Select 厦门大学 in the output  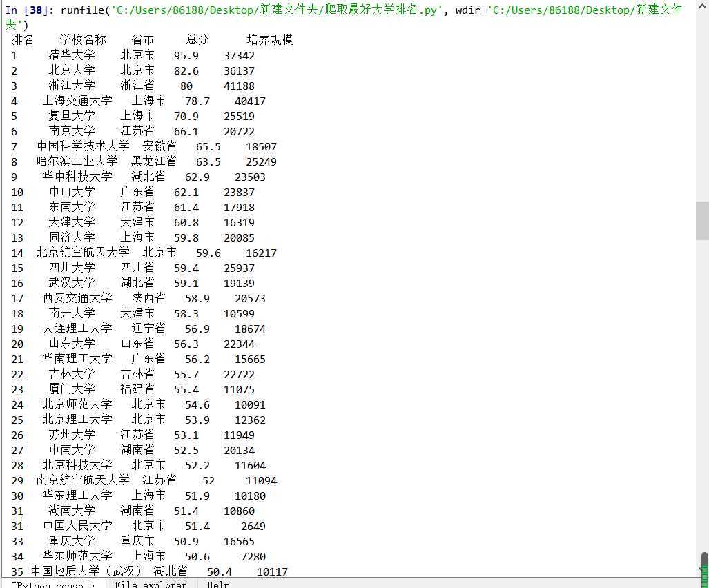coord(72,389)
